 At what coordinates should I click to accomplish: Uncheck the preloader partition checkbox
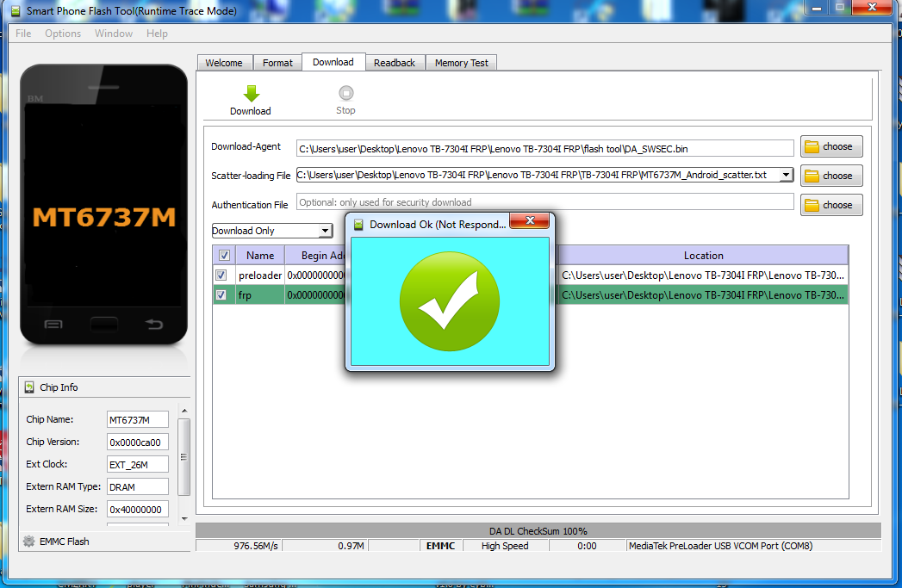pyautogui.click(x=221, y=275)
